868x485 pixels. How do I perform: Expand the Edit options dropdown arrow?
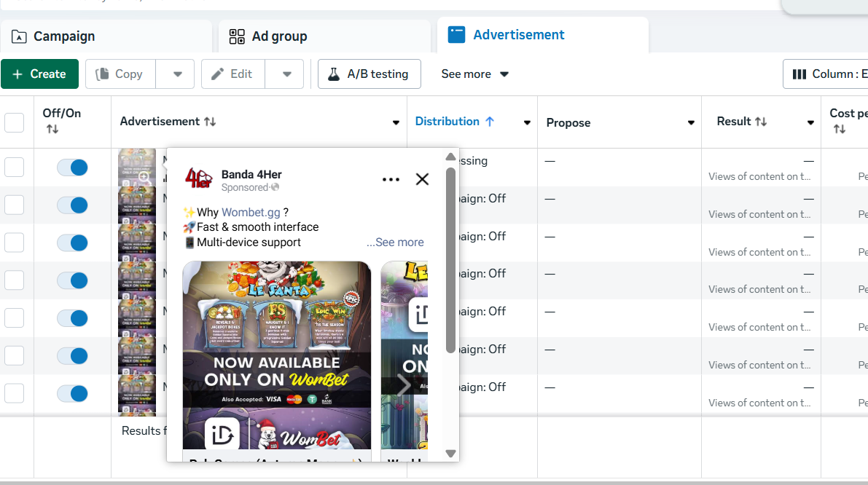click(286, 74)
